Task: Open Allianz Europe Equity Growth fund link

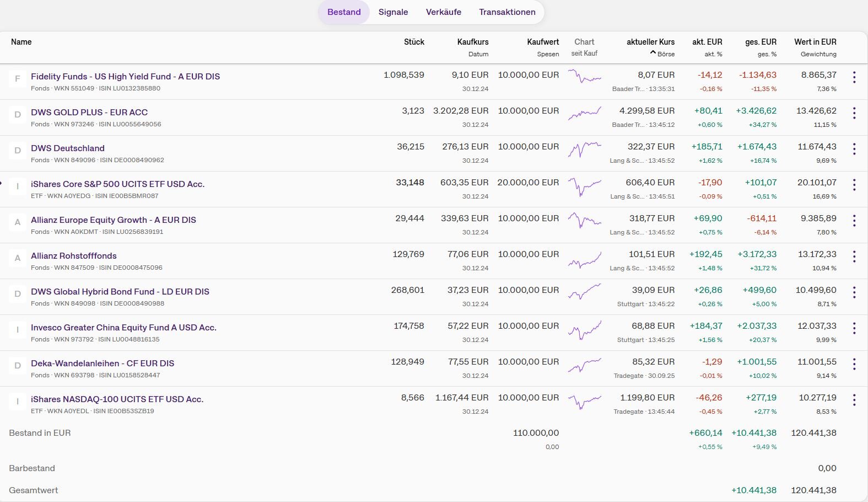Action: [x=114, y=220]
